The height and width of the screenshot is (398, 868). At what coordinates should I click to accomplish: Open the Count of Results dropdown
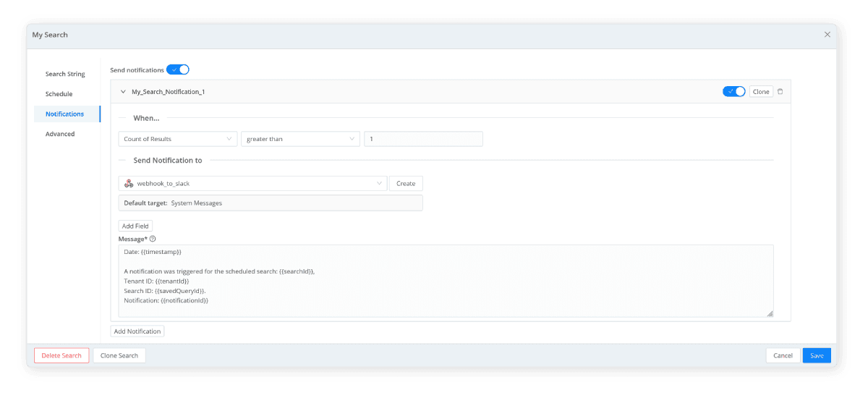pyautogui.click(x=178, y=139)
